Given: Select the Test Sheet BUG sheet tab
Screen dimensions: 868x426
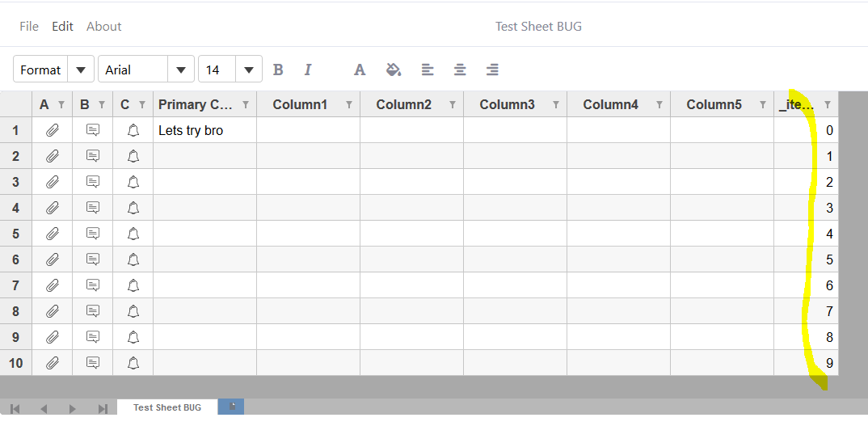Looking at the screenshot, I should click(x=167, y=407).
